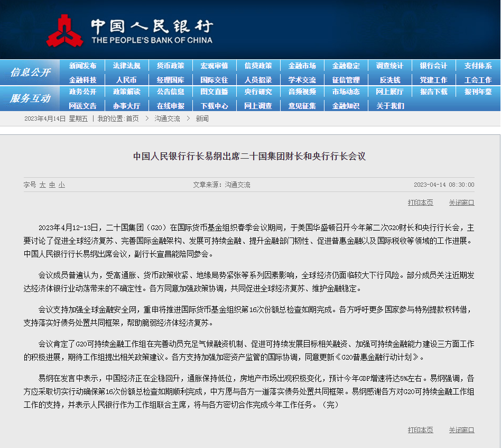Open the 关于我们 navigation link
Screen dimensions: 501x448
coord(389,106)
